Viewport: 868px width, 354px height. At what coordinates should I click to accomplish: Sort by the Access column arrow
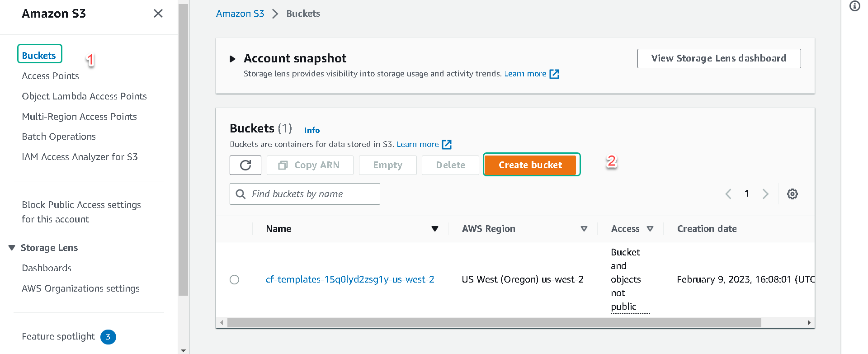(650, 229)
